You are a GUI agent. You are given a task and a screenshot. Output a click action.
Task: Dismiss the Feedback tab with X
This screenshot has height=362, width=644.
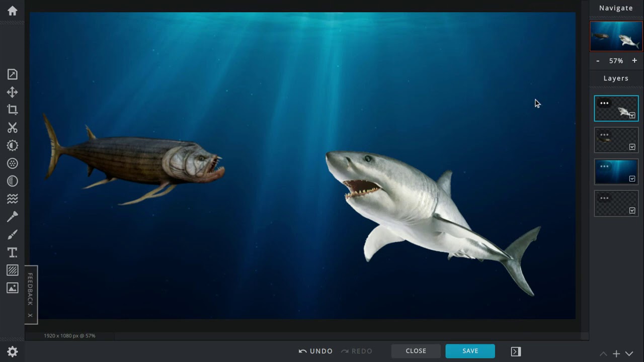coord(30,315)
